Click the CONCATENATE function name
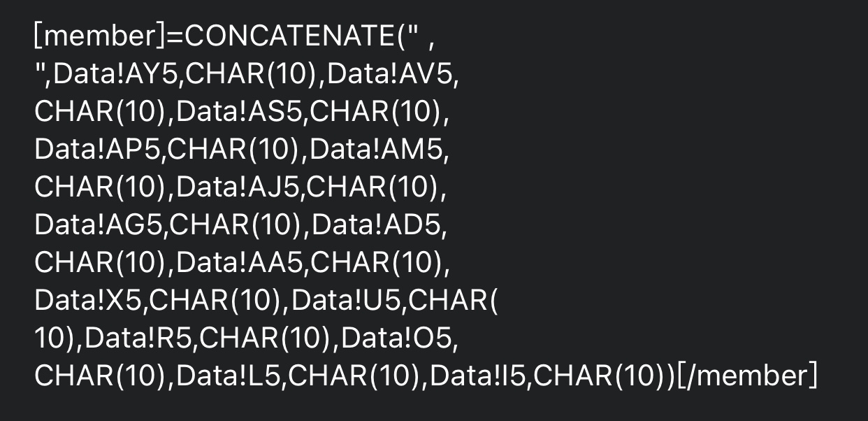The height and width of the screenshot is (421, 868). [x=290, y=36]
